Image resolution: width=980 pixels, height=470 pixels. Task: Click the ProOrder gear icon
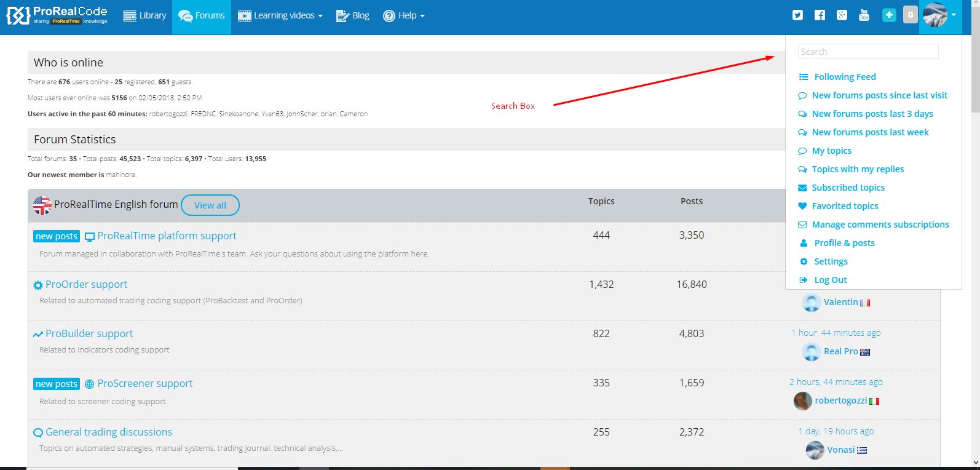coord(38,285)
